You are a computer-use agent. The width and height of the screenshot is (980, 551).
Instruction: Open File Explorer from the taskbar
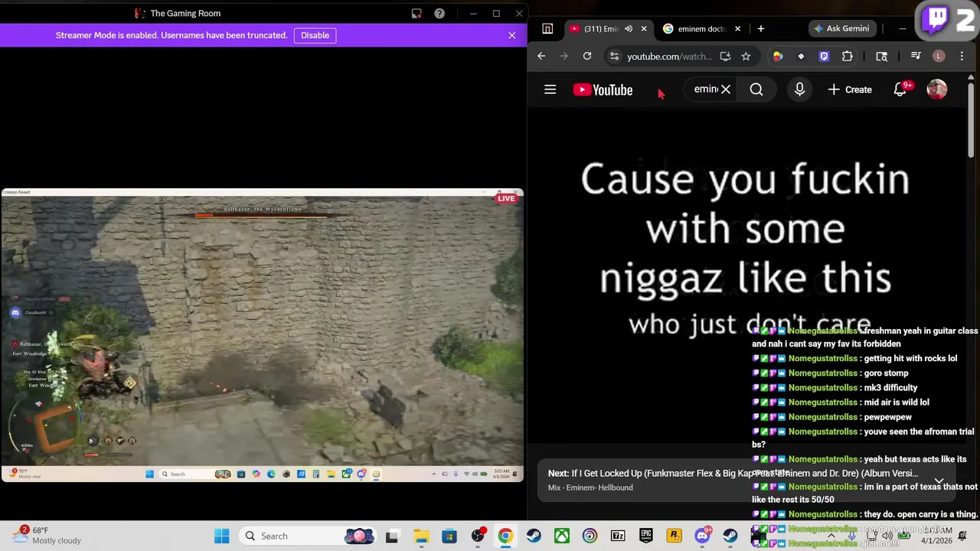point(421,536)
